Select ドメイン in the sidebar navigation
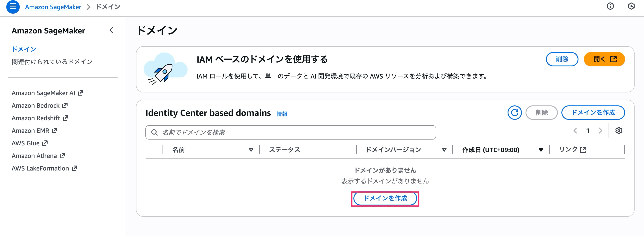The image size is (644, 236). 24,49
